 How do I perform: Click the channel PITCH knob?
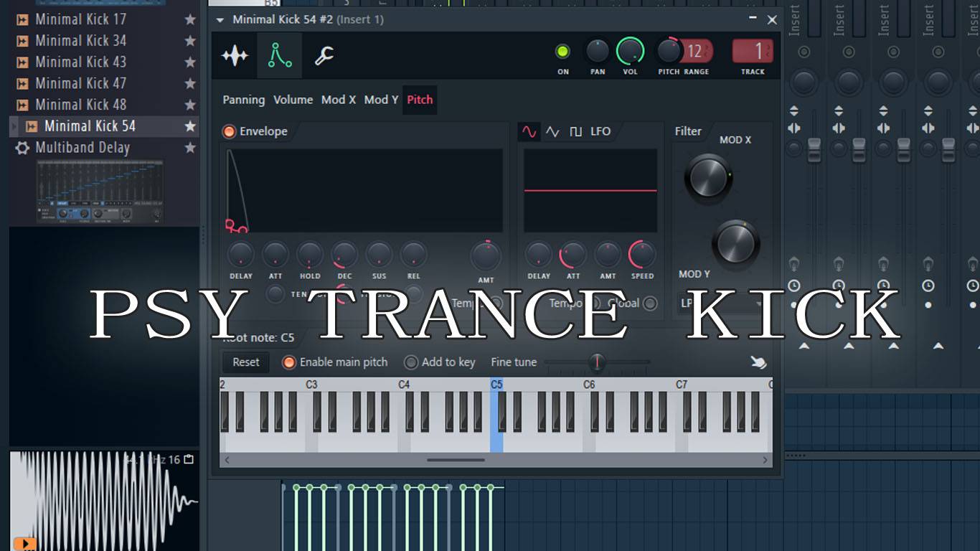[x=669, y=52]
